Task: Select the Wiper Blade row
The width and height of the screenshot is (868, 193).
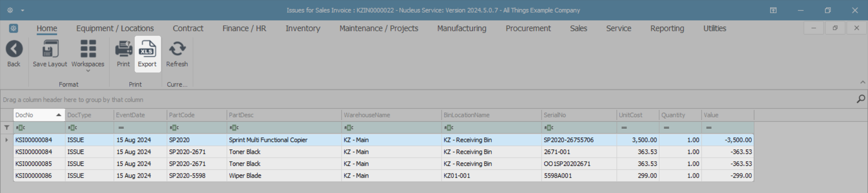Action: [x=245, y=176]
